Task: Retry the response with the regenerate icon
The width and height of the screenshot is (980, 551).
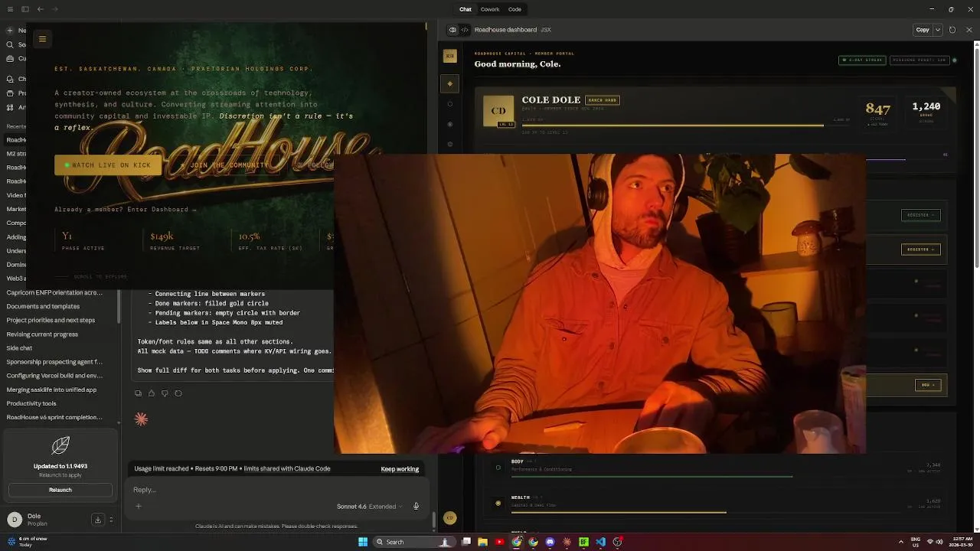Action: coord(178,393)
